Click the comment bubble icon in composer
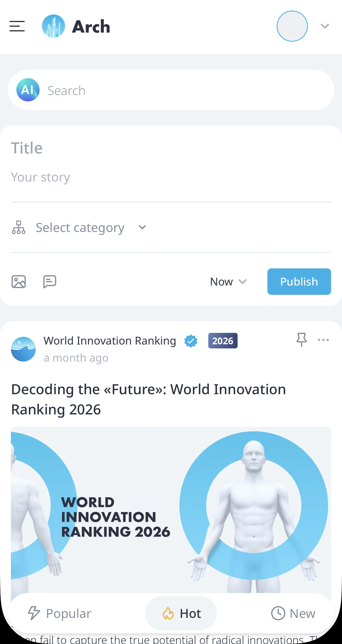342x644 pixels. (x=49, y=282)
